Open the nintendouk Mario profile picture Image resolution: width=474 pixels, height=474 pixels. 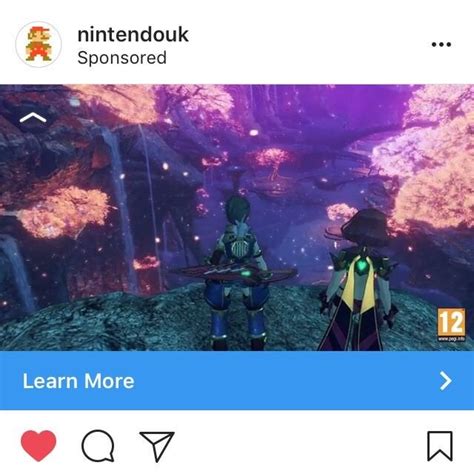39,44
